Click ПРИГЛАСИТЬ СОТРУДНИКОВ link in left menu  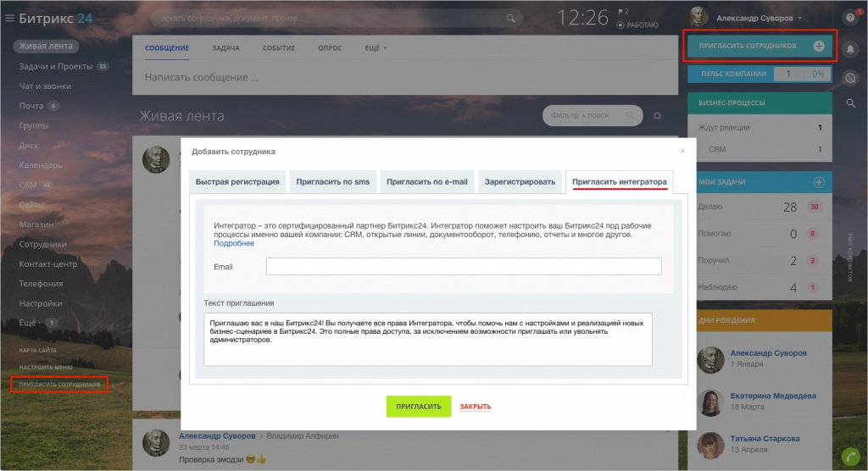click(60, 384)
